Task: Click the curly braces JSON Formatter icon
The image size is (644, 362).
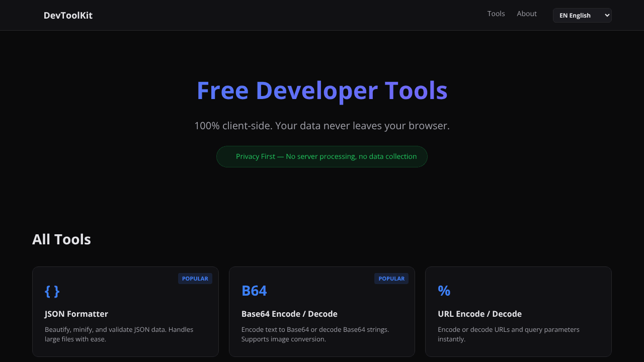Action: pyautogui.click(x=52, y=291)
